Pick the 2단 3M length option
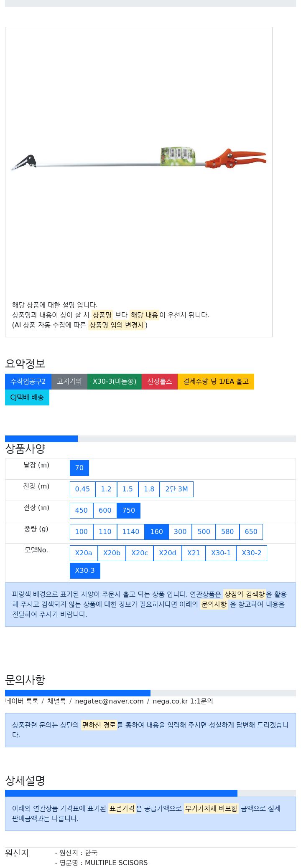The height and width of the screenshot is (868, 301). (x=176, y=489)
